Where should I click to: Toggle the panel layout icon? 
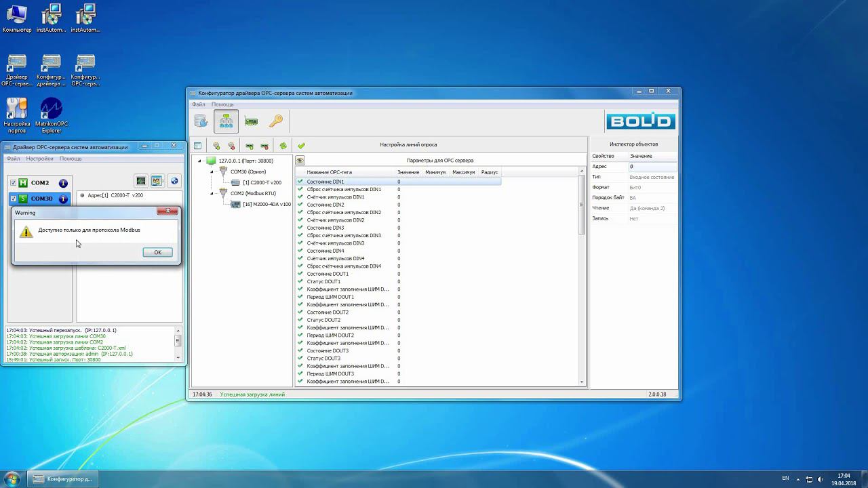(x=197, y=146)
